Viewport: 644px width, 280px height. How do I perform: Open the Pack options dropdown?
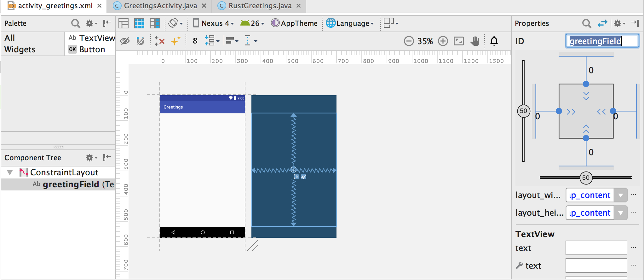click(212, 41)
